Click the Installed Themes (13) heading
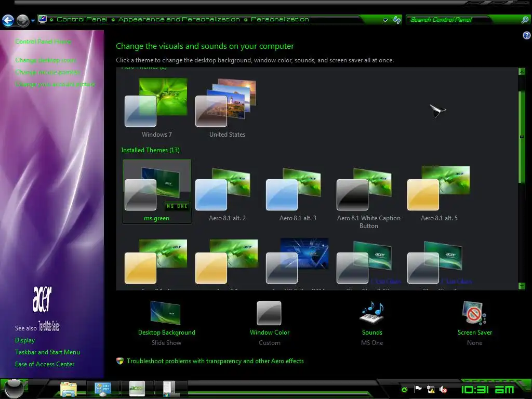This screenshot has height=399, width=532. 150,150
